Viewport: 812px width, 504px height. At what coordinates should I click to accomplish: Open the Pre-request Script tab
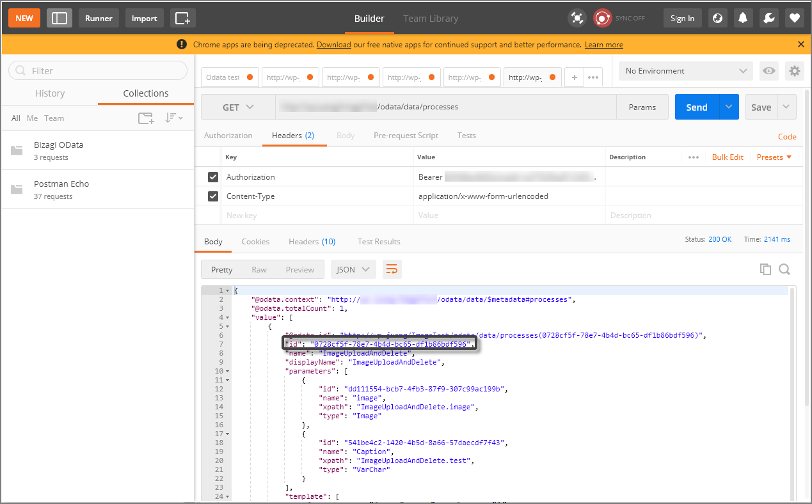coord(406,136)
